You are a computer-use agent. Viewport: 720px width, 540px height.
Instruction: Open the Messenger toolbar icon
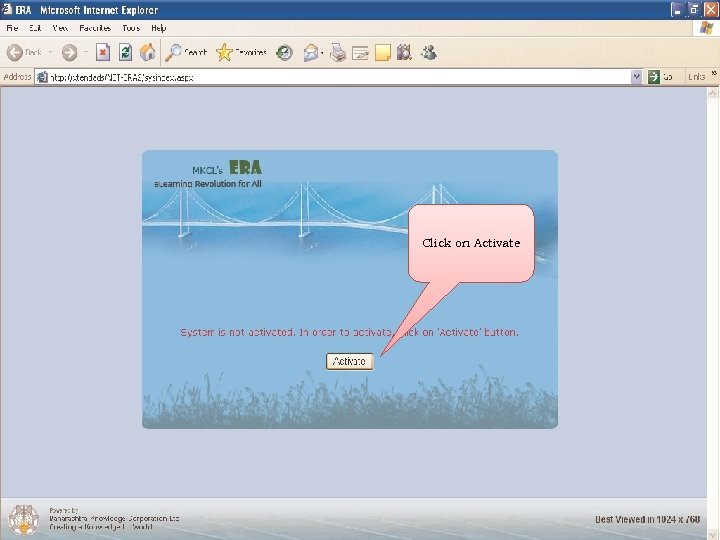[428, 52]
